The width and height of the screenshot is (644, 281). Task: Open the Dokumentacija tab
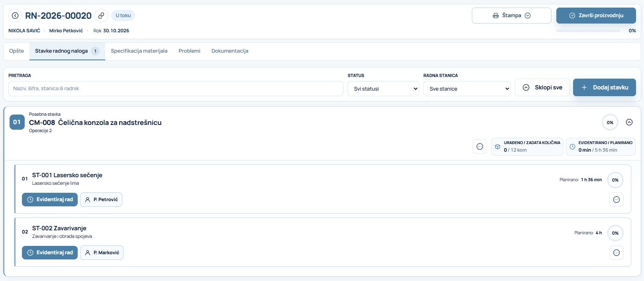[230, 51]
